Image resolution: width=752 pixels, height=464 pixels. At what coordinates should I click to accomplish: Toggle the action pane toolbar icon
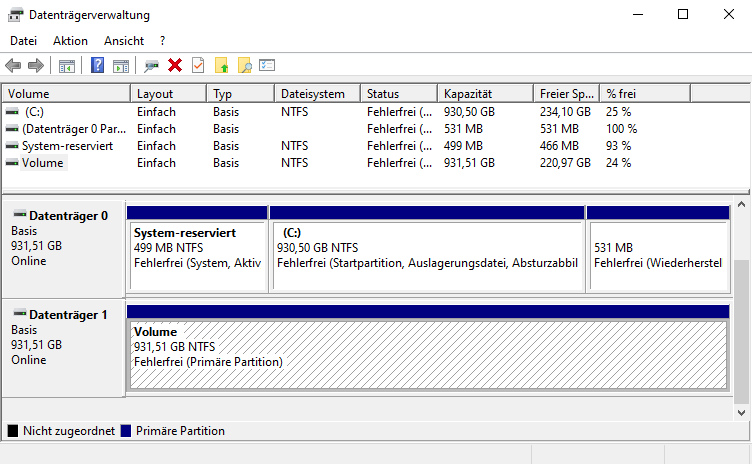point(121,66)
